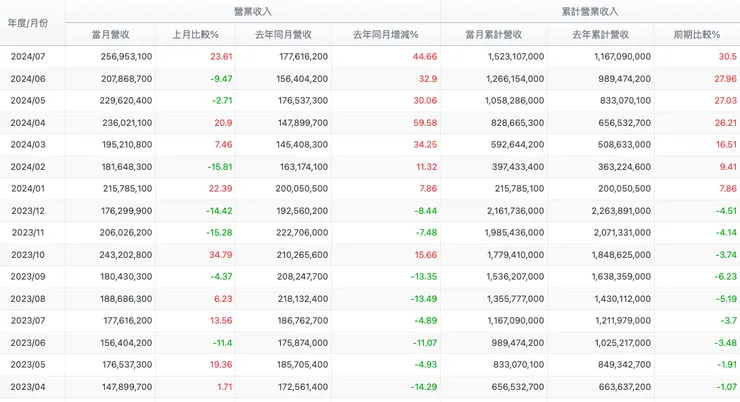Click period comparison value 16.51

point(726,144)
